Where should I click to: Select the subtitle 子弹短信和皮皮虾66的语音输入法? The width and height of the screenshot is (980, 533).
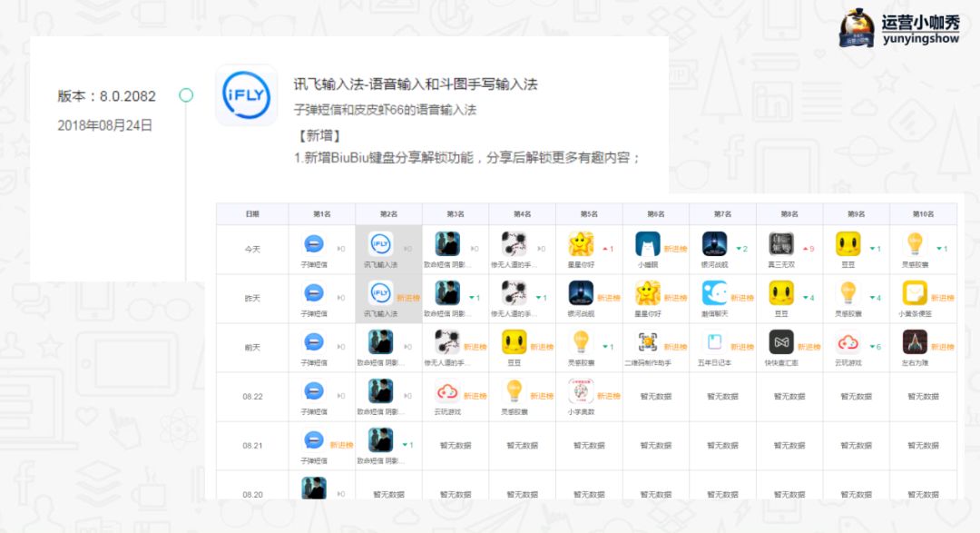tap(385, 110)
